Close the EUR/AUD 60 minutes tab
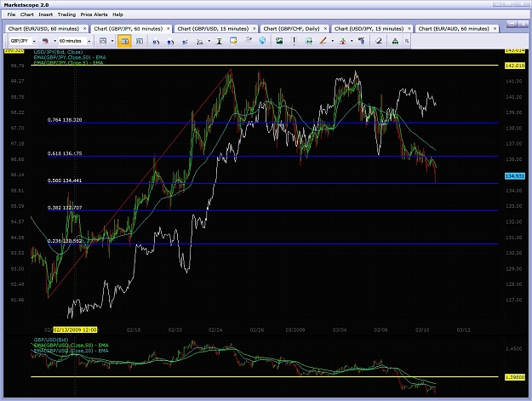Image resolution: width=532 pixels, height=401 pixels. [x=495, y=29]
